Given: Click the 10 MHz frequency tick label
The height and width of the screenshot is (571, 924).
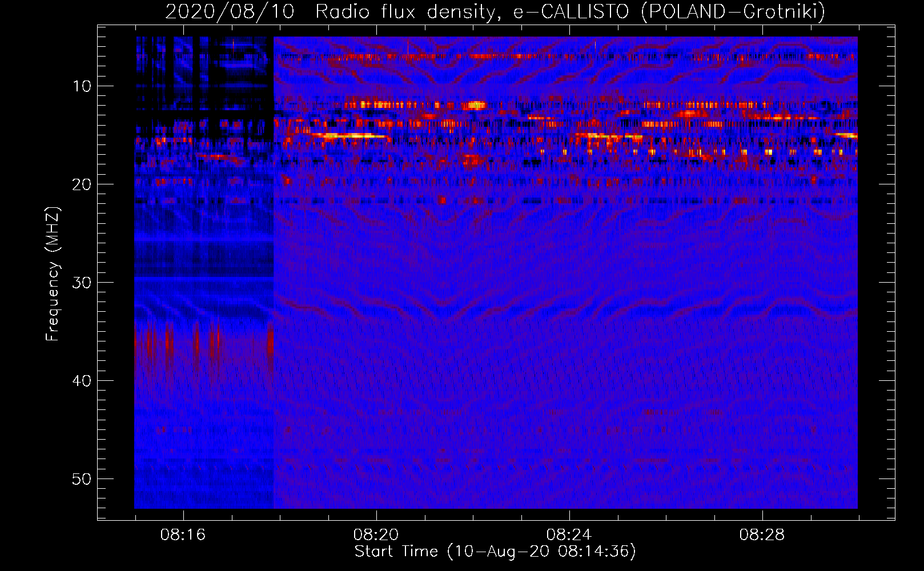Looking at the screenshot, I should (x=82, y=86).
